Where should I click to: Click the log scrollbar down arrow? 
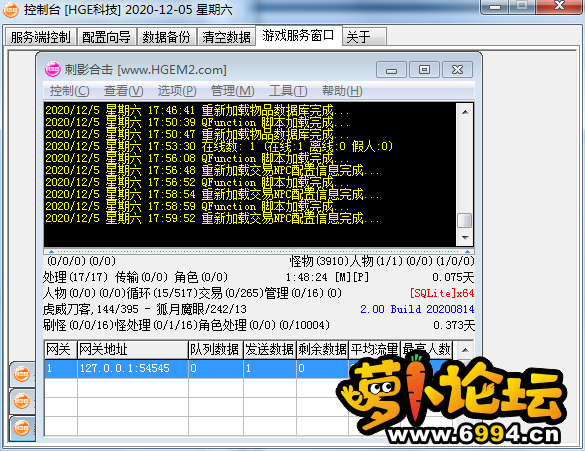[465, 238]
